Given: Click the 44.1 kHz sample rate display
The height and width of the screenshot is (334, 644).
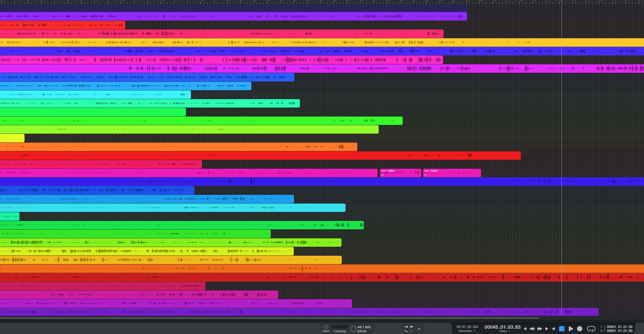Looking at the screenshot, I should 364,327.
